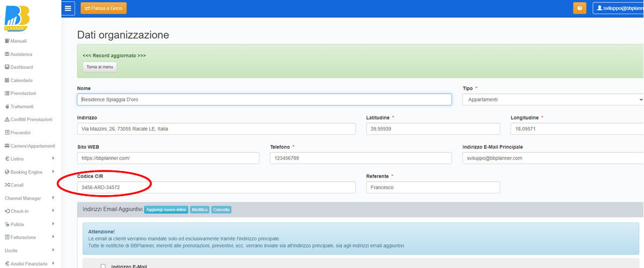Expand the Booking Engine submenu
644x268 pixels.
point(29,172)
